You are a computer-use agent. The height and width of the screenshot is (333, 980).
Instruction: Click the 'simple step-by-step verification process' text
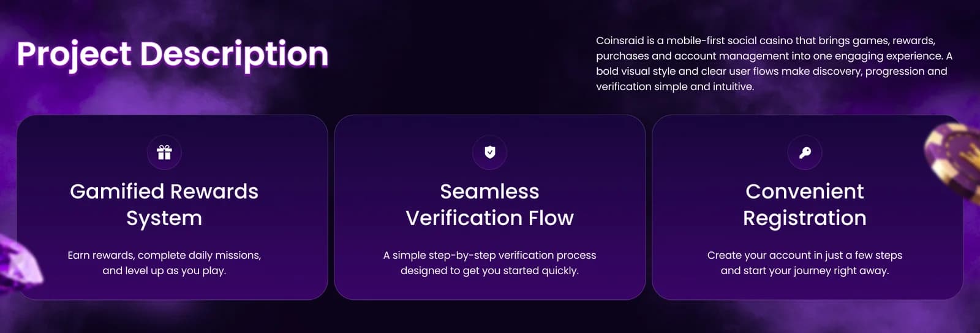pyautogui.click(x=494, y=255)
